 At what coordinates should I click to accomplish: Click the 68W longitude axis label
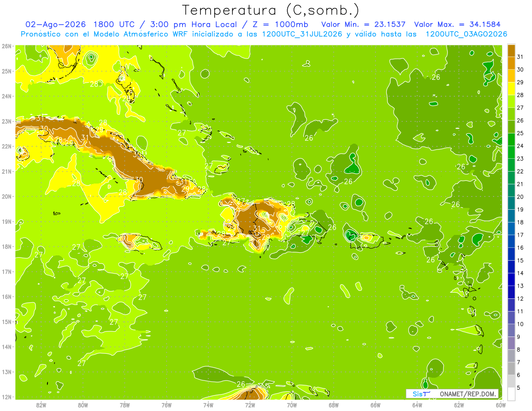pos(333,405)
